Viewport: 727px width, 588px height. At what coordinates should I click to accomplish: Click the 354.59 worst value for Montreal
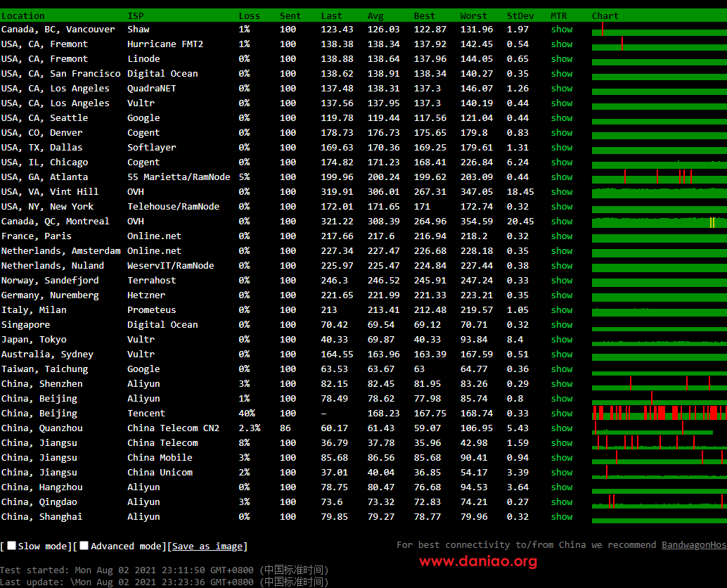click(477, 221)
